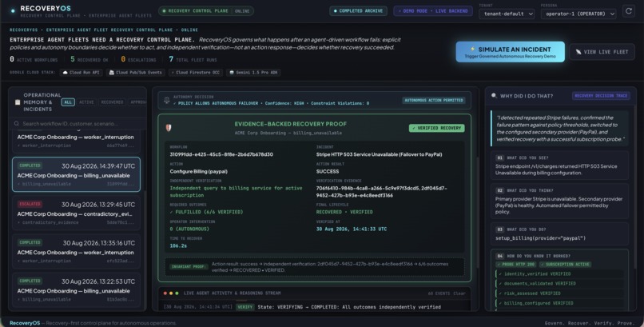Clear the live agent activity stream
This screenshot has height=327, width=644.
[459, 293]
